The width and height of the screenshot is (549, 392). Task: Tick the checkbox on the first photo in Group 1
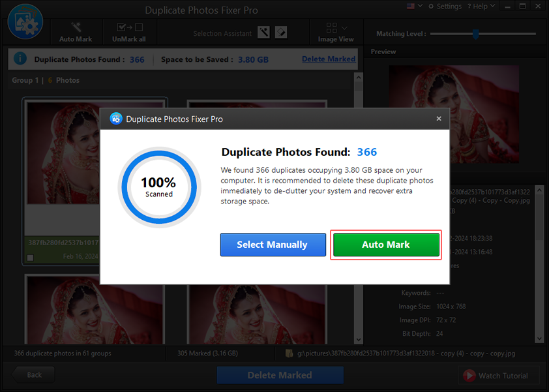click(31, 258)
